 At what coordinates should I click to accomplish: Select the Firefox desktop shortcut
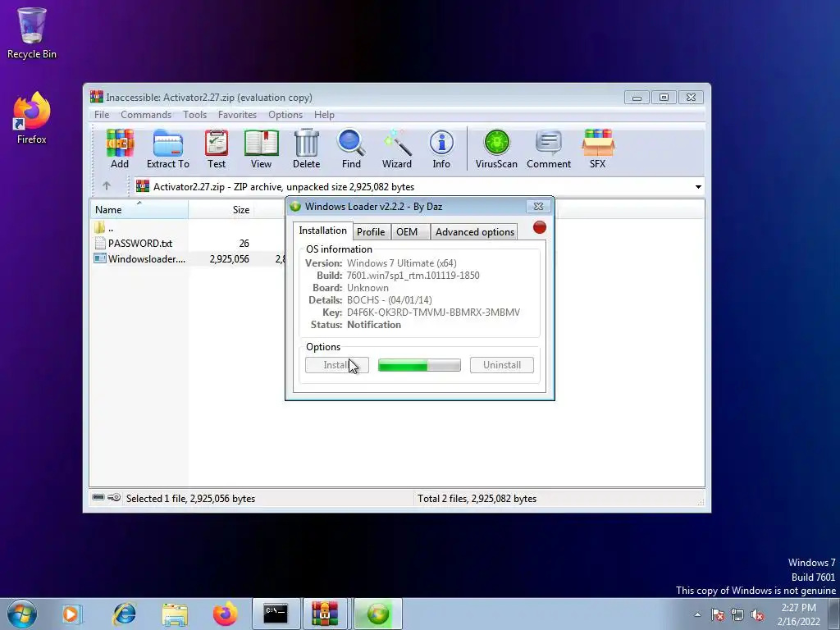coord(32,118)
